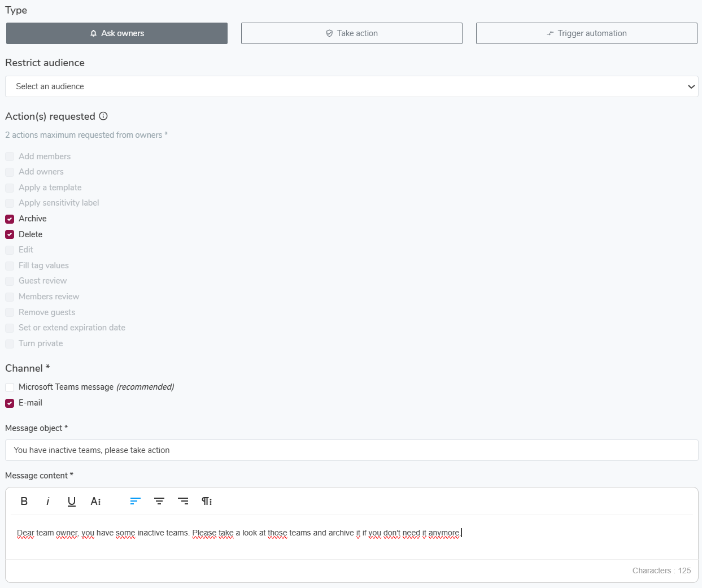Open the Select an audience dropdown

(x=352, y=86)
